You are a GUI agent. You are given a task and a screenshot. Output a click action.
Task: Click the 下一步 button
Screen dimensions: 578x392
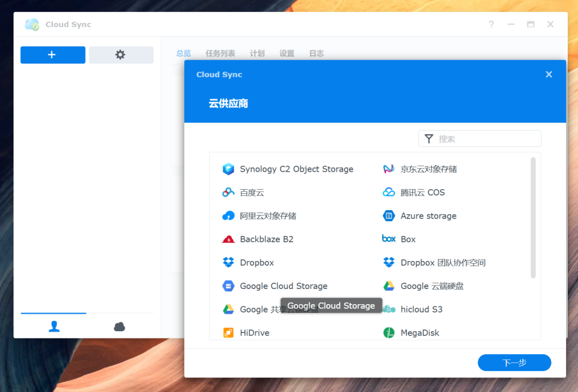pyautogui.click(x=514, y=362)
